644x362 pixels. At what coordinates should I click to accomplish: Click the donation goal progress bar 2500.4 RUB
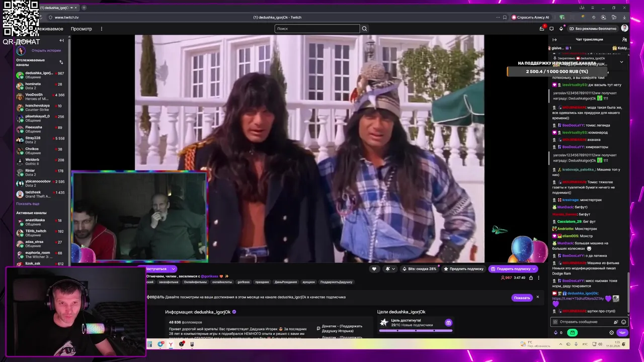557,71
